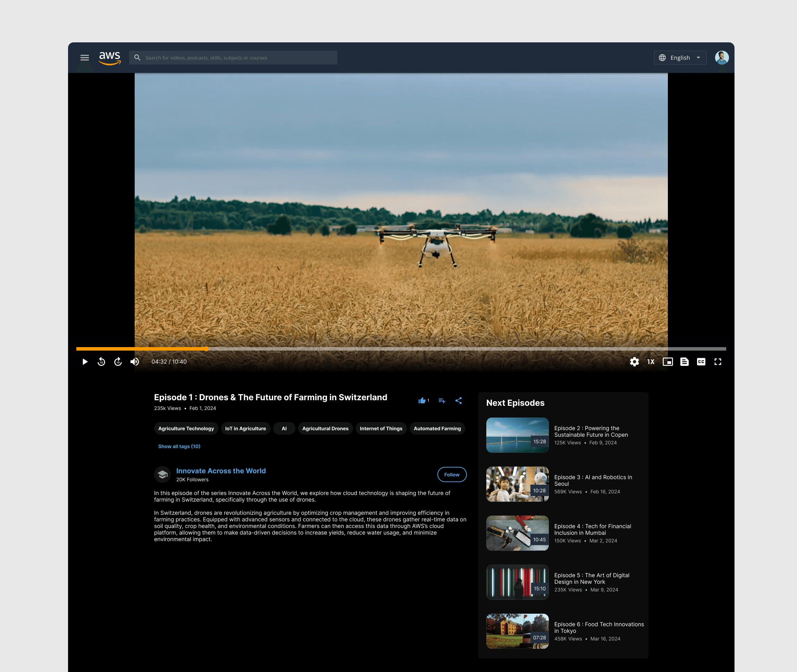The width and height of the screenshot is (797, 672).
Task: Share this episode
Action: [459, 400]
